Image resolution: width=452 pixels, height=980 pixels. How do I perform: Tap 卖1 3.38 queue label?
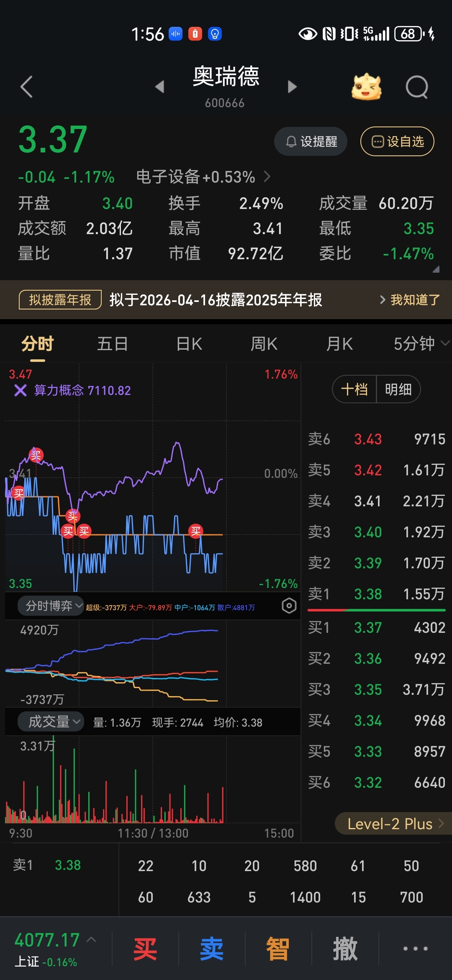coord(47,865)
